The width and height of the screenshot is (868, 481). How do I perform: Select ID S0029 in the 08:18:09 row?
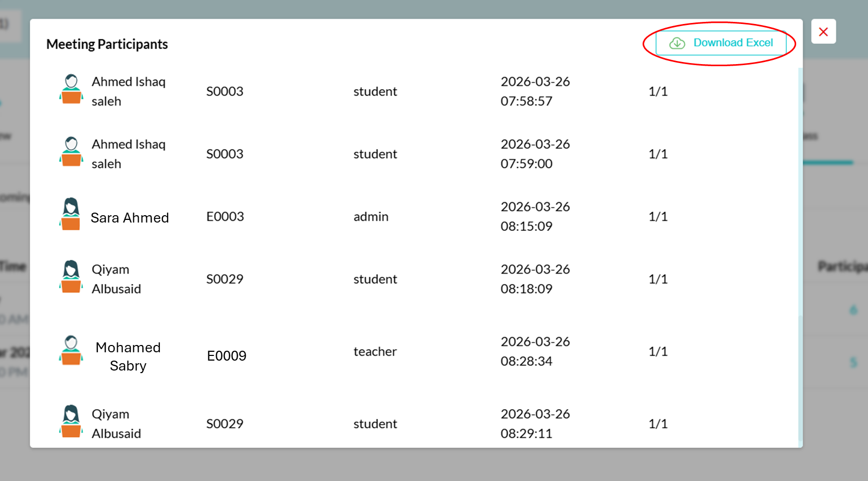[224, 279]
